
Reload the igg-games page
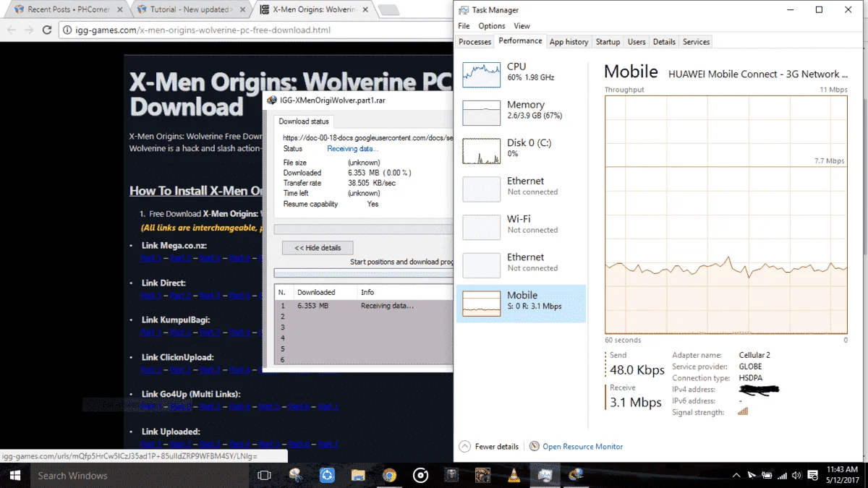47,30
